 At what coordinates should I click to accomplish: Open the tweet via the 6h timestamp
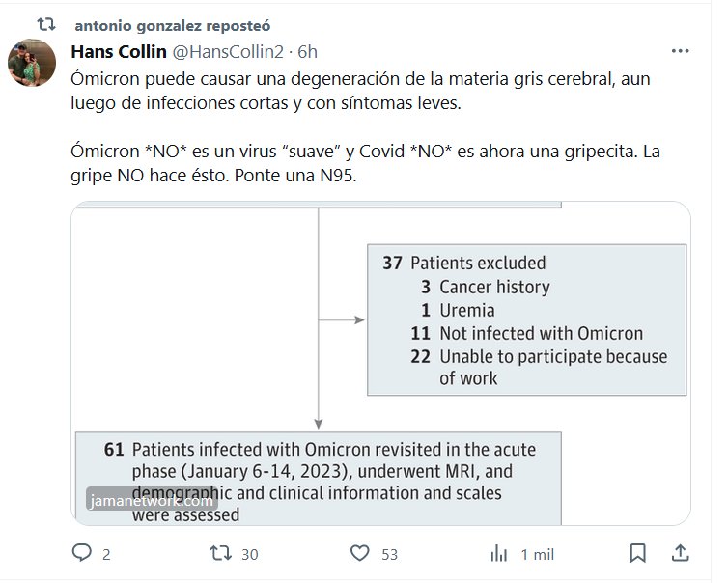(307, 51)
